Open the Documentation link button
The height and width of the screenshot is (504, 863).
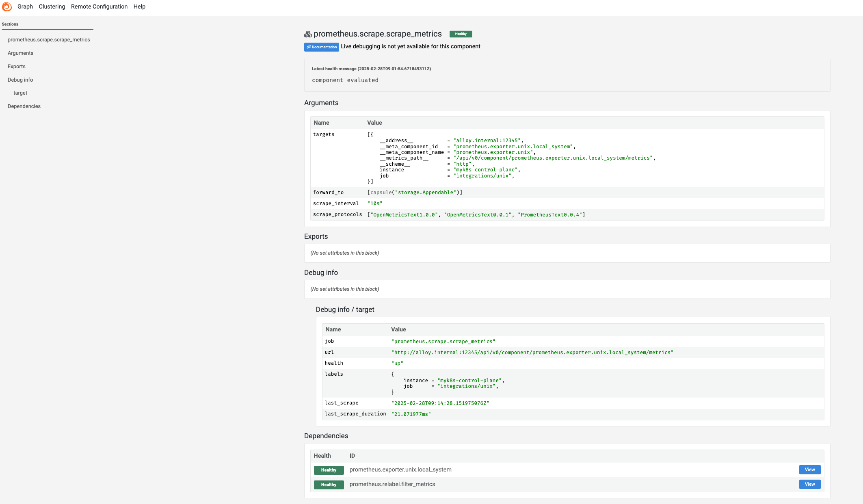click(x=321, y=47)
